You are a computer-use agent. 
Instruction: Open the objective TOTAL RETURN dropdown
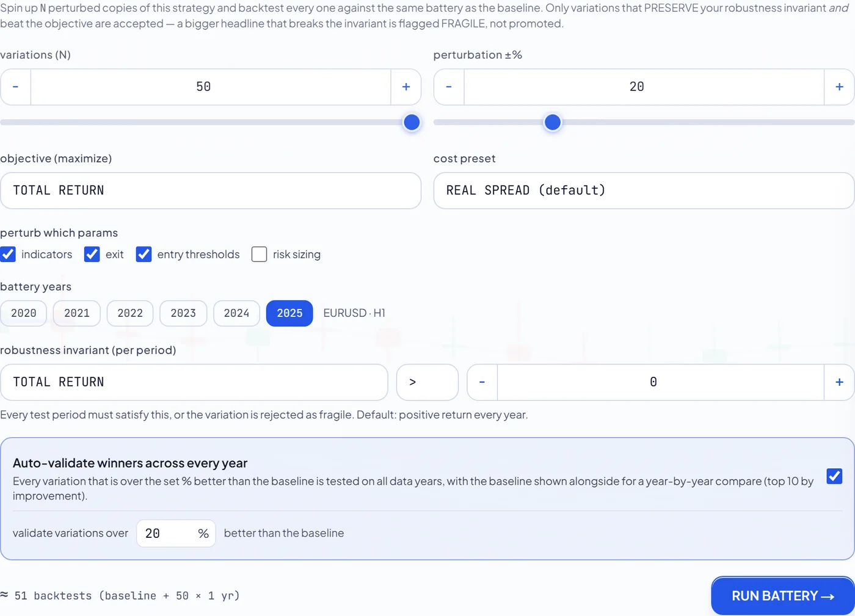point(211,190)
